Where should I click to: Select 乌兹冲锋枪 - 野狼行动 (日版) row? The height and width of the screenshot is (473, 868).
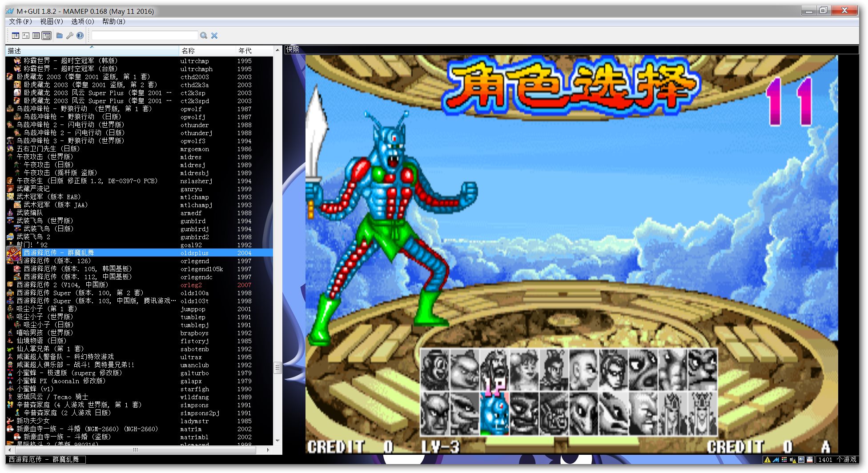pos(139,117)
